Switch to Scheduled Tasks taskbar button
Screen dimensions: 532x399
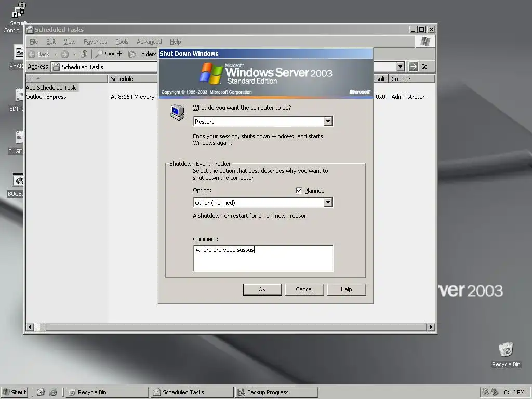click(192, 392)
